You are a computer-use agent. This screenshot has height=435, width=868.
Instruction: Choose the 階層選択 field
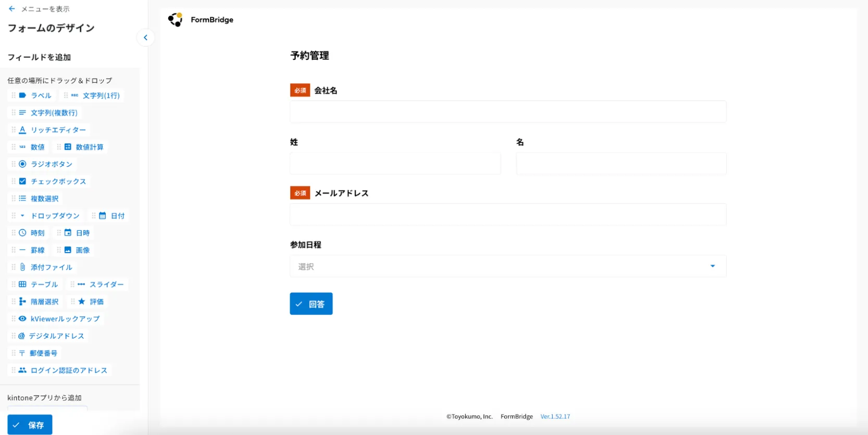tap(35, 302)
